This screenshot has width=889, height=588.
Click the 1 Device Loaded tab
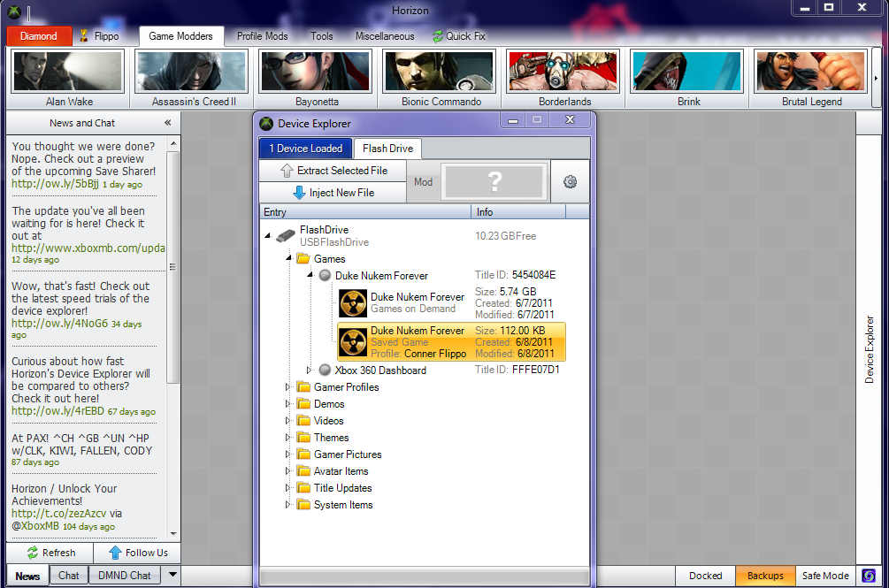tap(305, 149)
